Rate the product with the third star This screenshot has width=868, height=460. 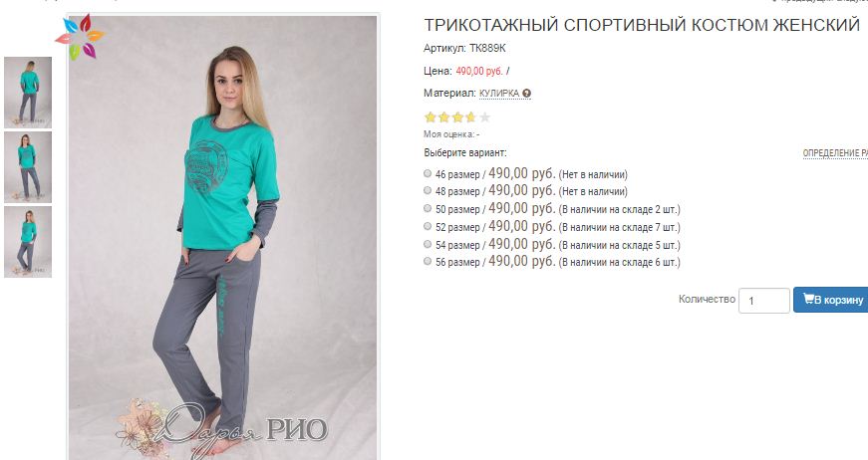pos(457,117)
